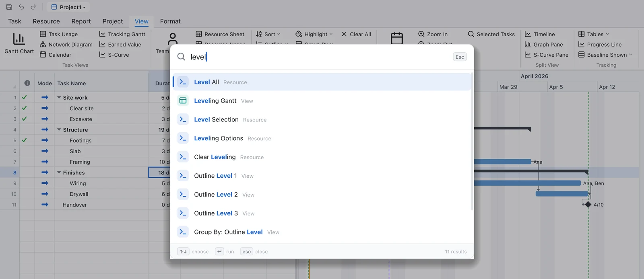Click the Wiring Gantt bar

click(527, 183)
